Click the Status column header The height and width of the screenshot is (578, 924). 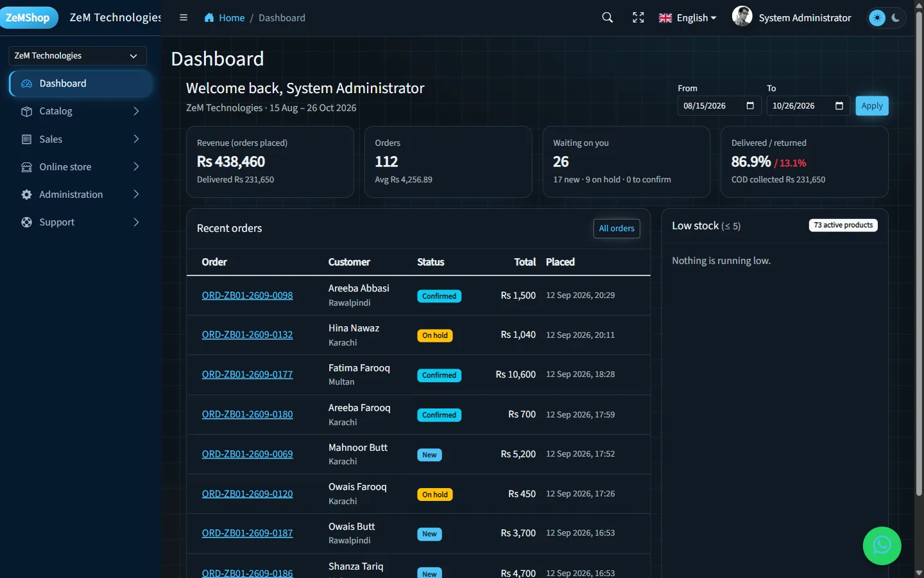pos(431,262)
